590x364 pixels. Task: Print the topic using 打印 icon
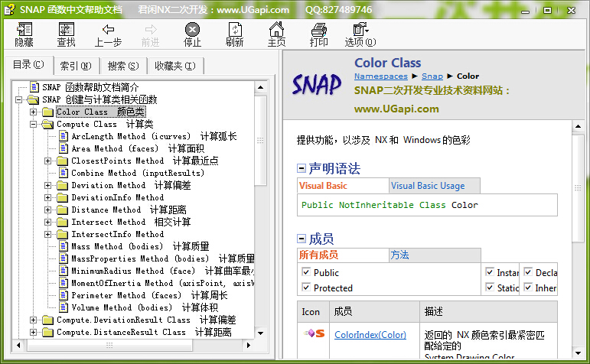click(x=318, y=30)
